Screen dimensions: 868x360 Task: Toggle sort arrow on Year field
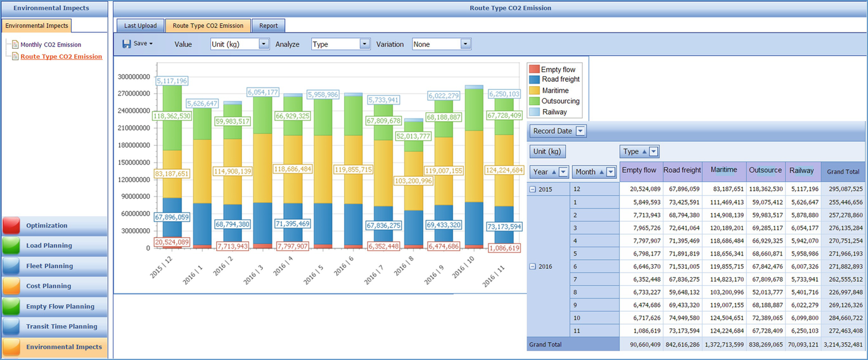click(x=553, y=172)
